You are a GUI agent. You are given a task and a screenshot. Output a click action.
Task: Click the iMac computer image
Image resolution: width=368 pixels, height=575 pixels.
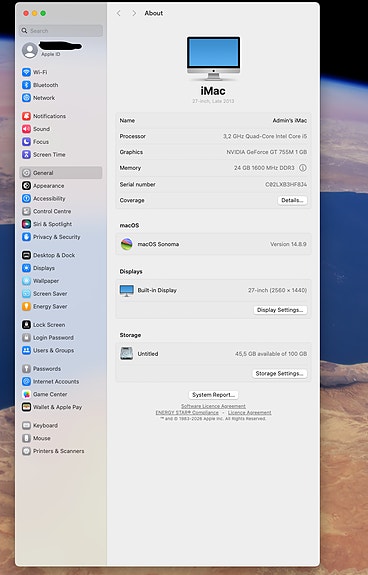tap(213, 58)
